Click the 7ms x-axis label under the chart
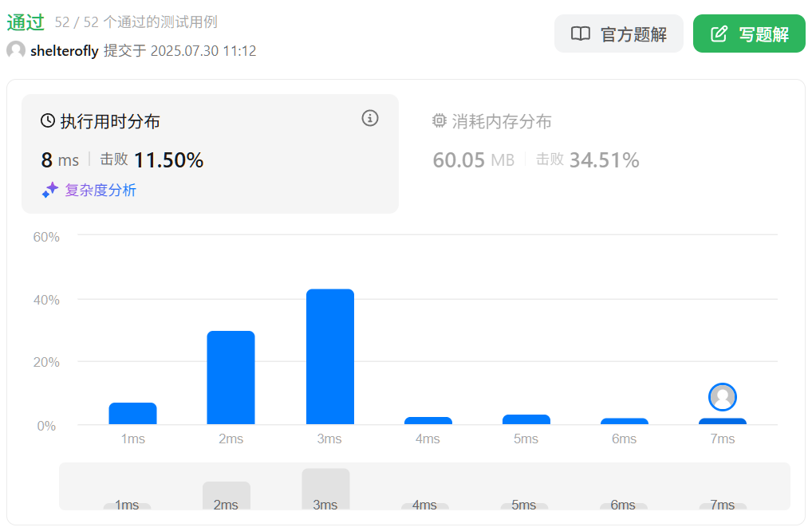The image size is (812, 531). 723,439
